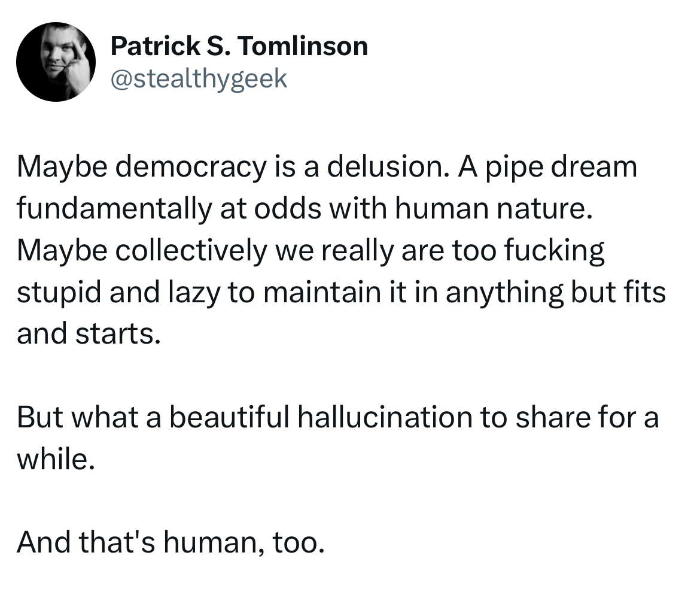Image resolution: width=700 pixels, height=592 pixels.
Task: Click "Maybe collectively" on the third line
Action: pos(142,251)
